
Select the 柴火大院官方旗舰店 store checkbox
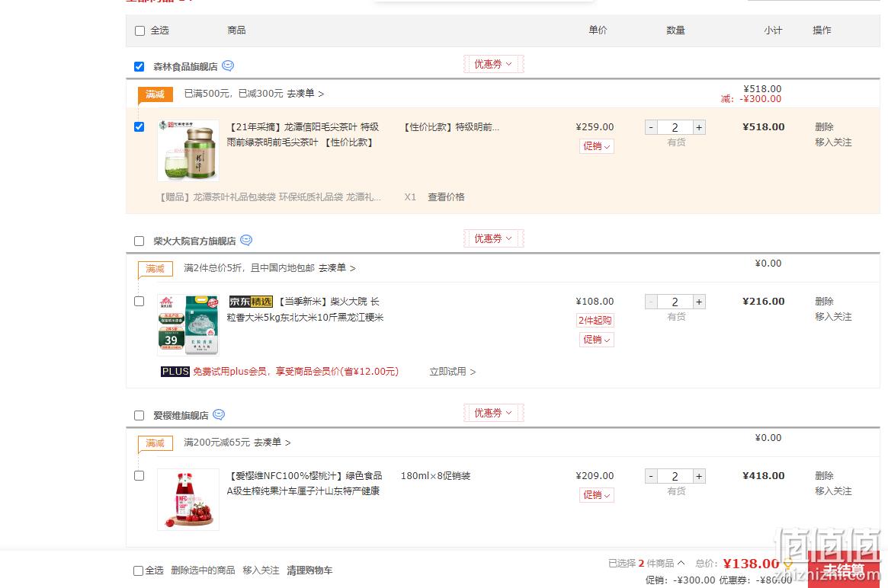coord(139,241)
